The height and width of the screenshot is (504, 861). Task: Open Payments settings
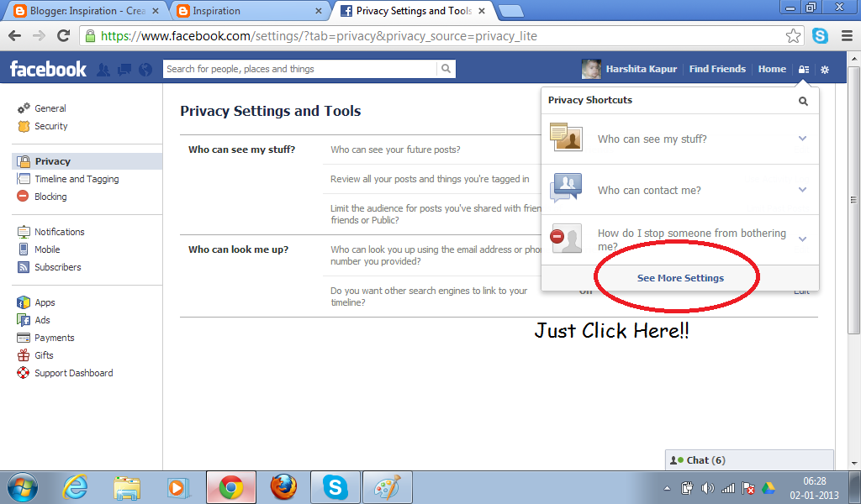click(x=54, y=338)
